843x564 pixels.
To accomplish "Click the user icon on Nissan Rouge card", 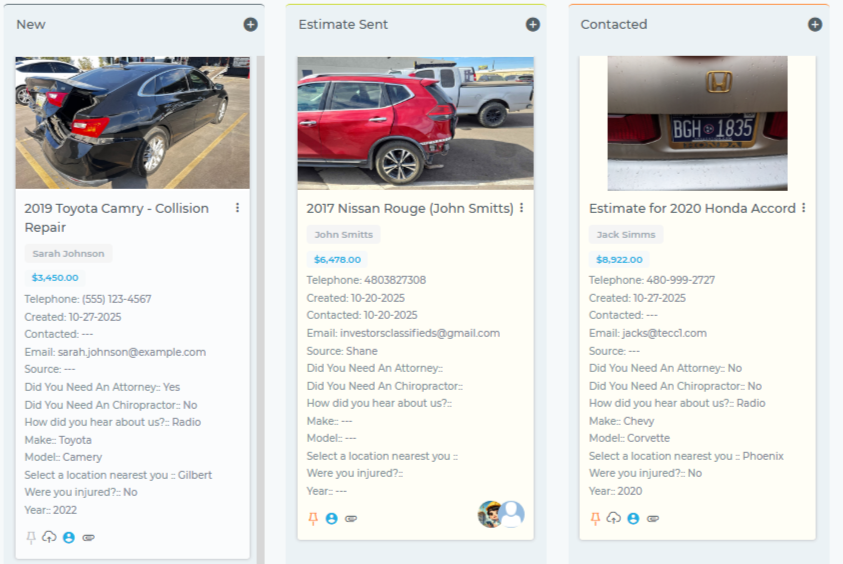I will (x=332, y=519).
